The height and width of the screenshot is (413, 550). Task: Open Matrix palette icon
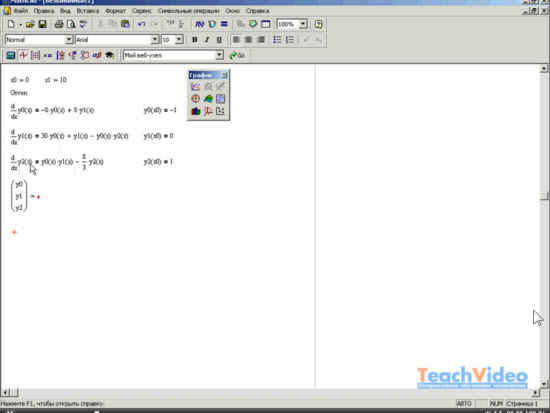pyautogui.click(x=35, y=55)
